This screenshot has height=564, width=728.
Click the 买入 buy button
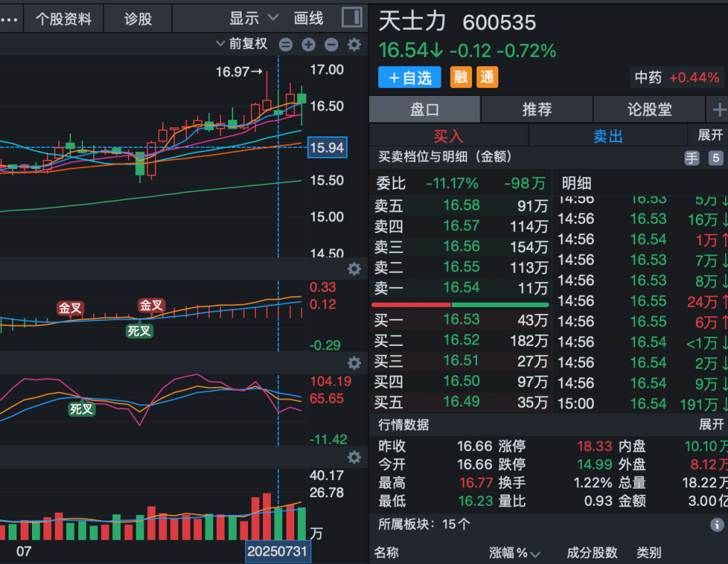pyautogui.click(x=449, y=136)
